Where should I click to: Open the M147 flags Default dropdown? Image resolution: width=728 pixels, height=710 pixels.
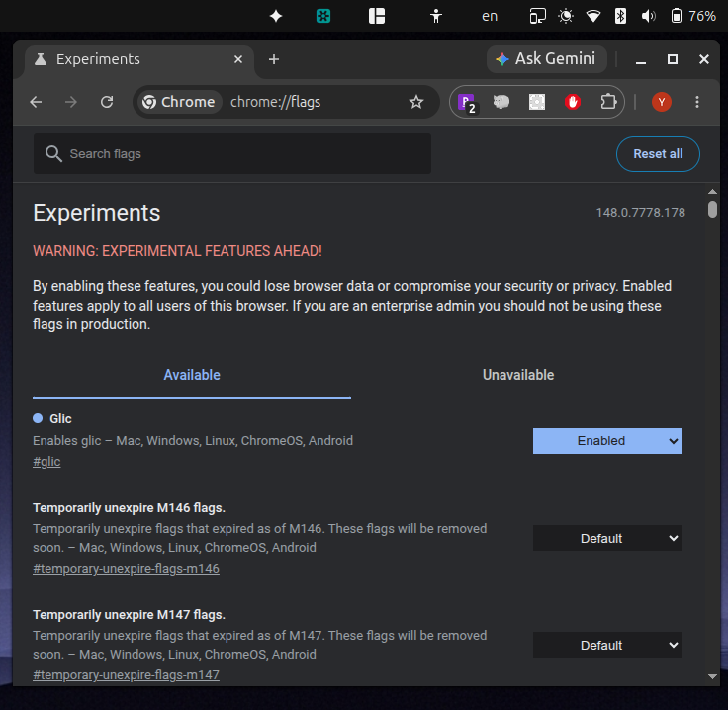(x=606, y=645)
